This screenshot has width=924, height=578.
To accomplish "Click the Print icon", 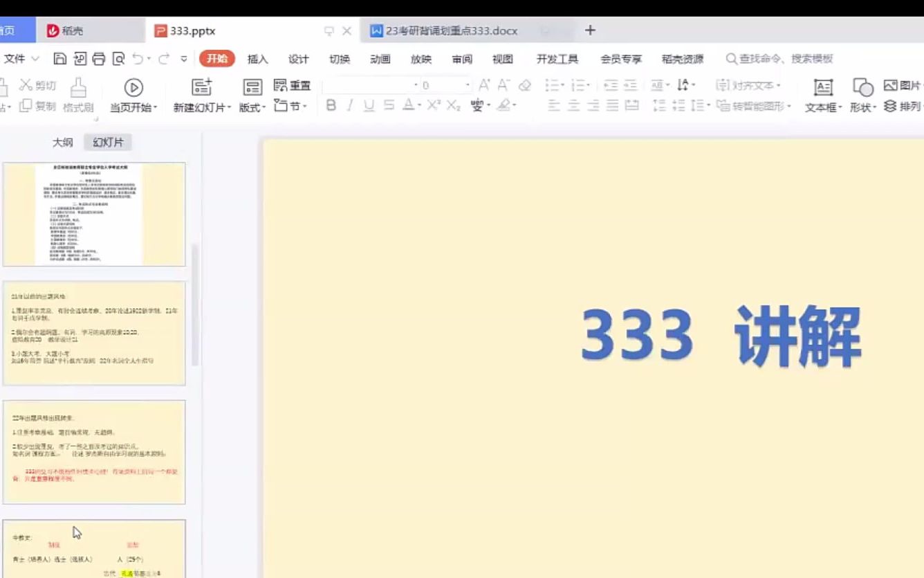I will [99, 59].
